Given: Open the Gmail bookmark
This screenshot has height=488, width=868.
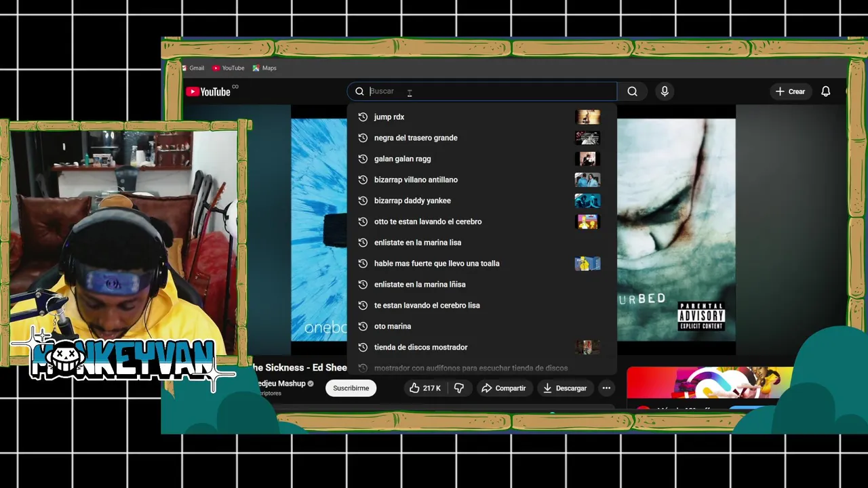Looking at the screenshot, I should click(x=192, y=68).
